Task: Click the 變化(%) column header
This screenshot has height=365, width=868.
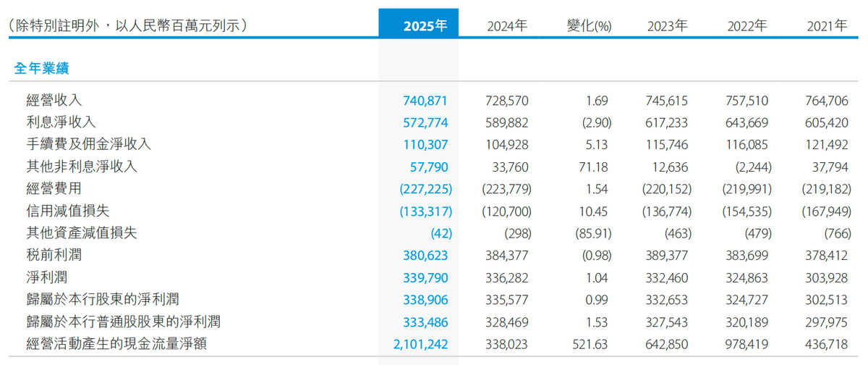Action: point(589,26)
